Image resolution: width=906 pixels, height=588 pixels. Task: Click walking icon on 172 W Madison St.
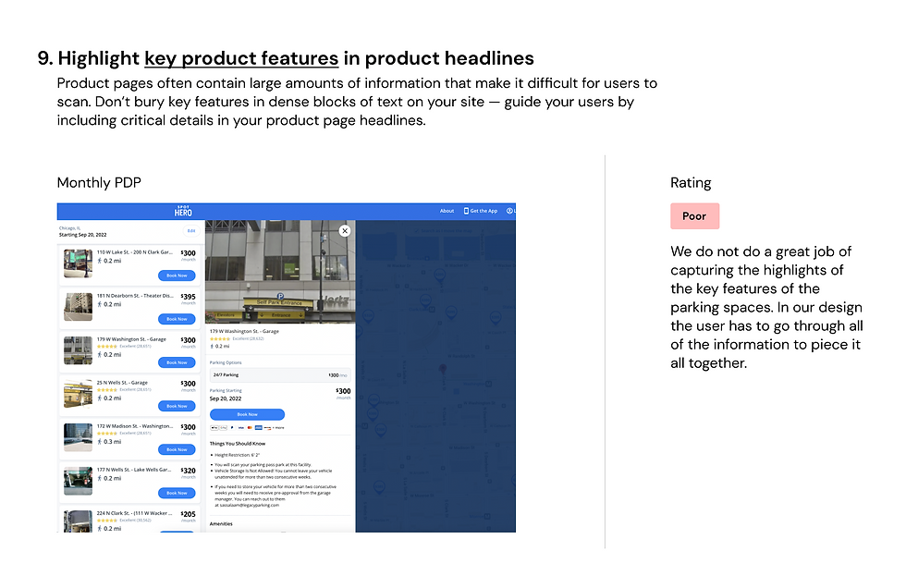click(100, 442)
